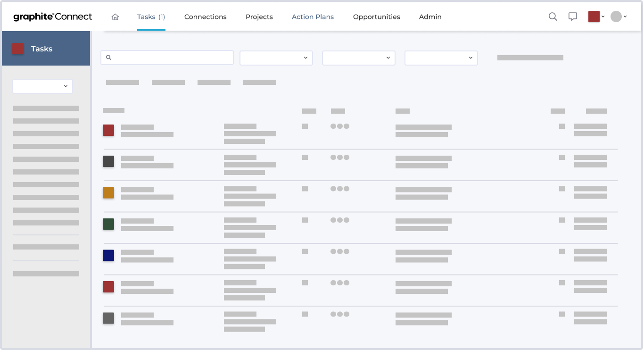The width and height of the screenshot is (644, 350).
Task: Open the search using the magnifying glass icon
Action: (553, 17)
